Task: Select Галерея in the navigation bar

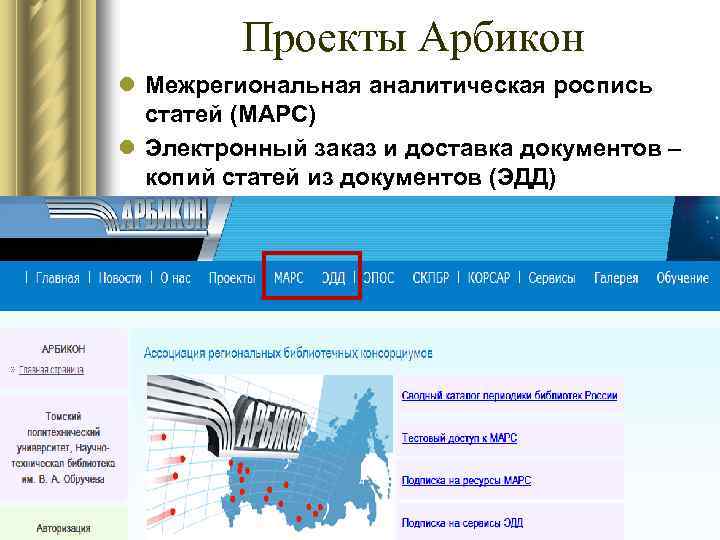Action: coord(616,278)
